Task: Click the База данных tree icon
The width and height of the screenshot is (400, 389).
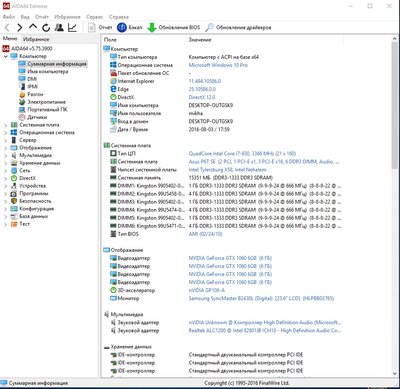Action: (x=14, y=217)
